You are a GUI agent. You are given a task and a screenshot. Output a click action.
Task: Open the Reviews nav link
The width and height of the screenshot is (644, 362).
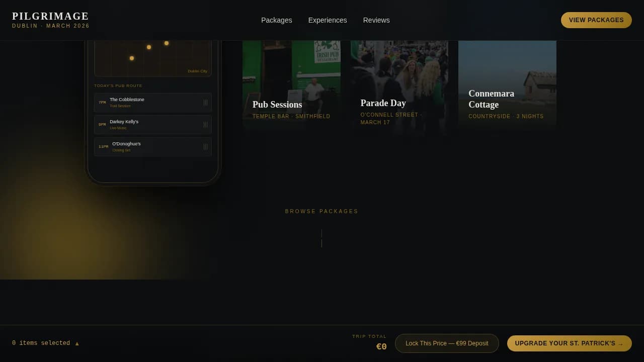tap(376, 20)
